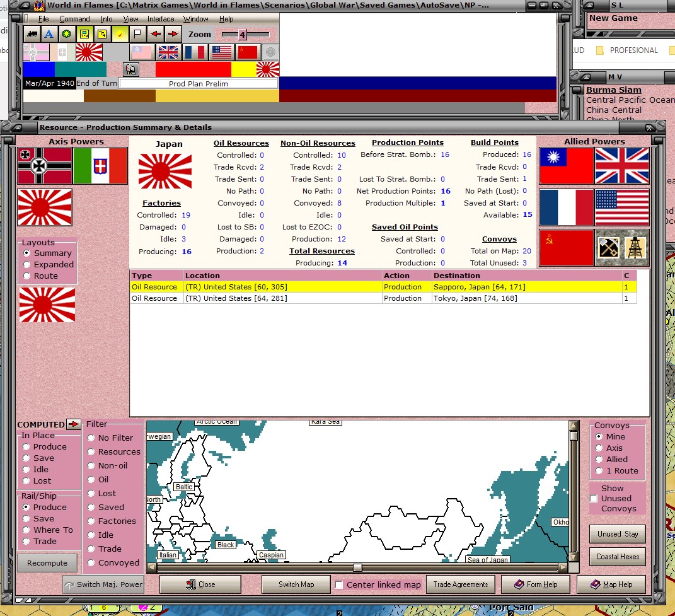Choose Factories filter radio button

[x=91, y=521]
